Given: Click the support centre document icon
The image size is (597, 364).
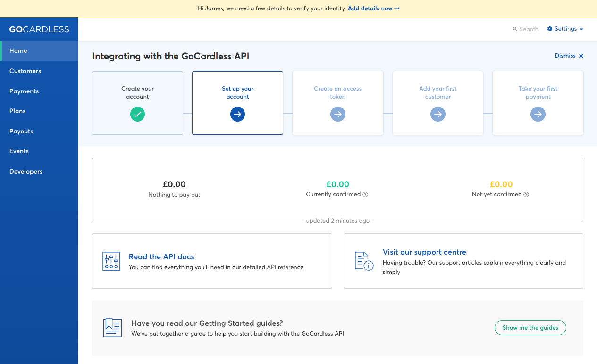Looking at the screenshot, I should pyautogui.click(x=364, y=261).
